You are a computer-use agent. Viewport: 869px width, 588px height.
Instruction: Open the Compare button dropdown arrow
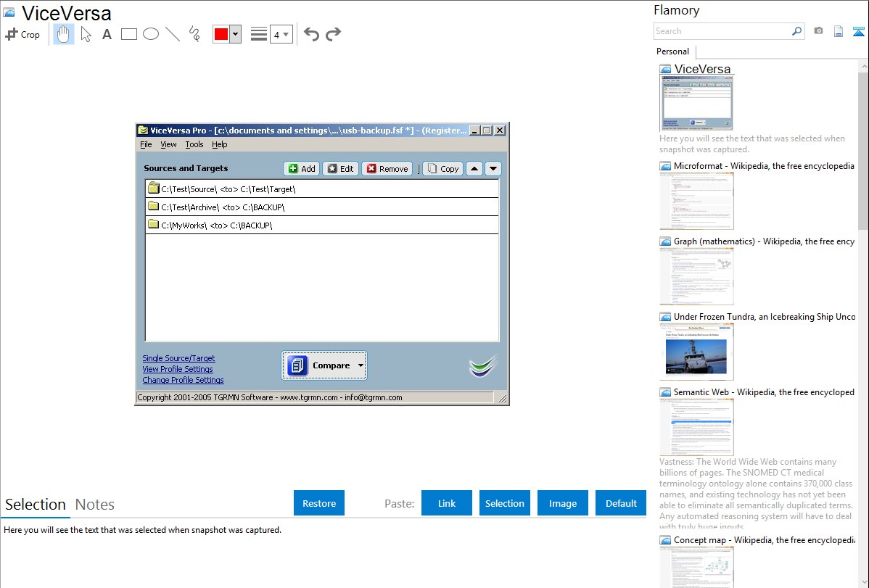point(361,365)
